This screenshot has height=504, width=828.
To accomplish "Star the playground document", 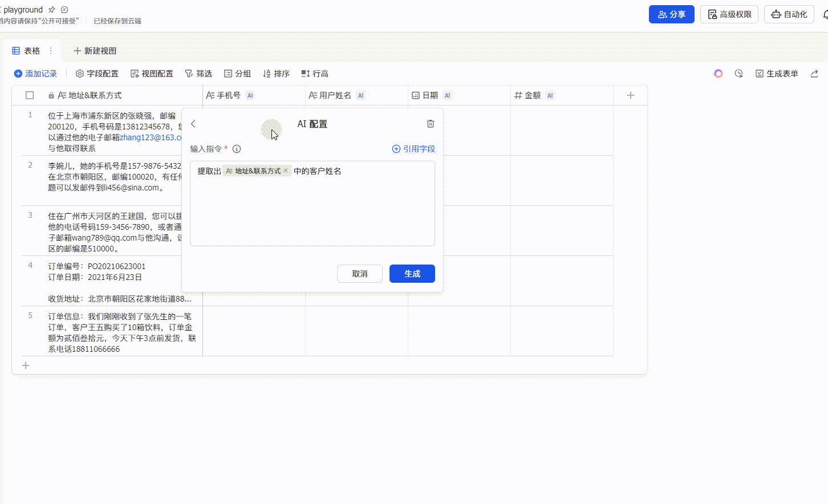I will click(x=52, y=10).
